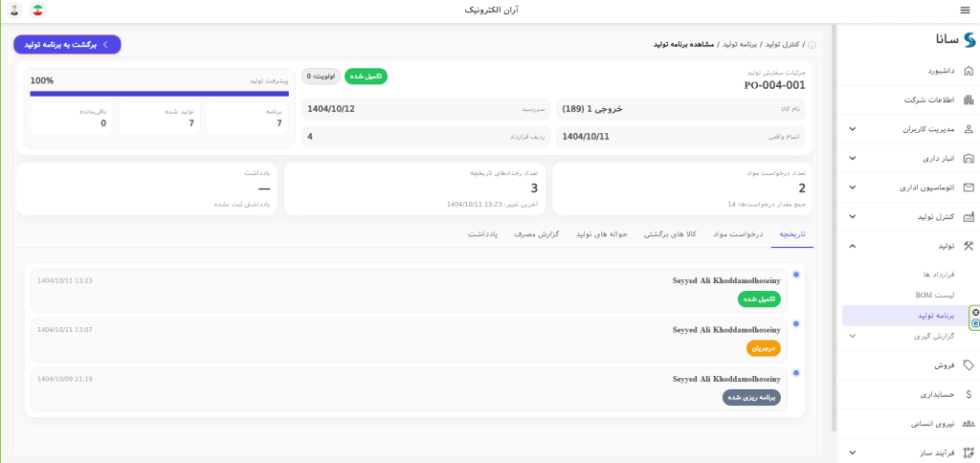This screenshot has height=463, width=980.
Task: Open the user avatar profile icon
Action: point(13,10)
